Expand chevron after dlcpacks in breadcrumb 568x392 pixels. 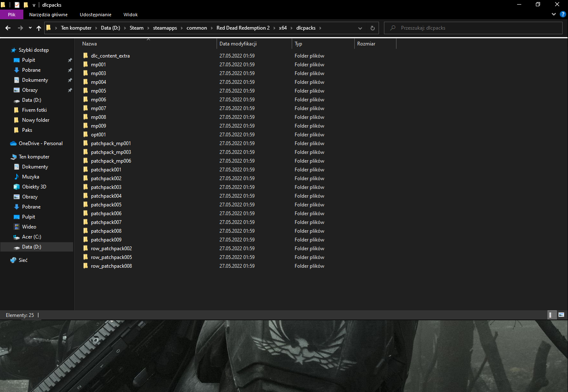[x=320, y=28]
